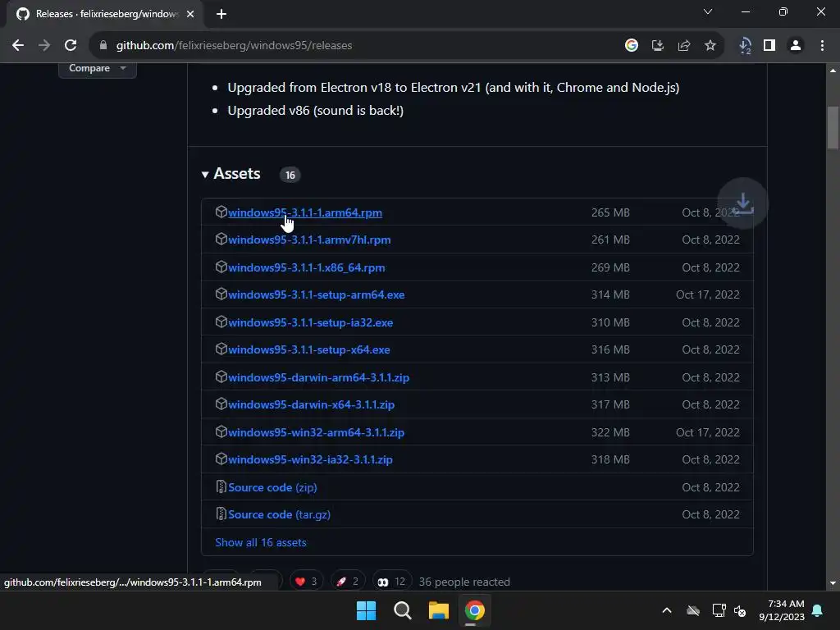Open the Chrome downloads indicator
840x630 pixels.
[x=745, y=46]
